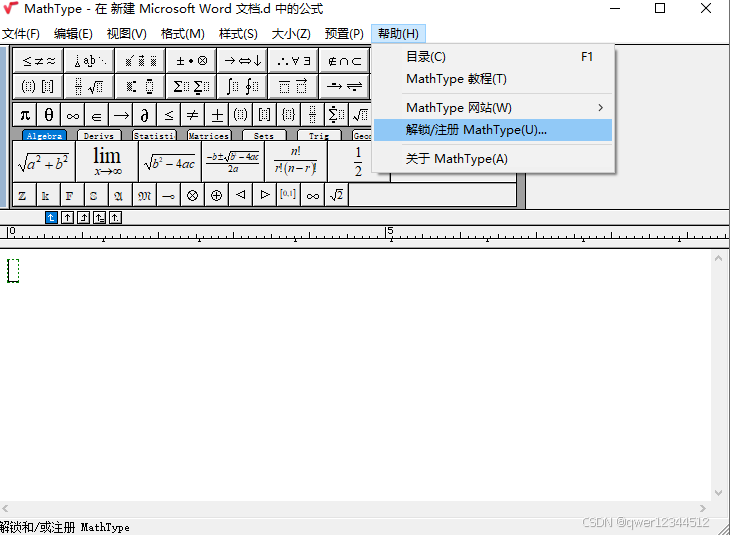
Task: Insert the infinity symbol from small bar
Action: (x=73, y=115)
